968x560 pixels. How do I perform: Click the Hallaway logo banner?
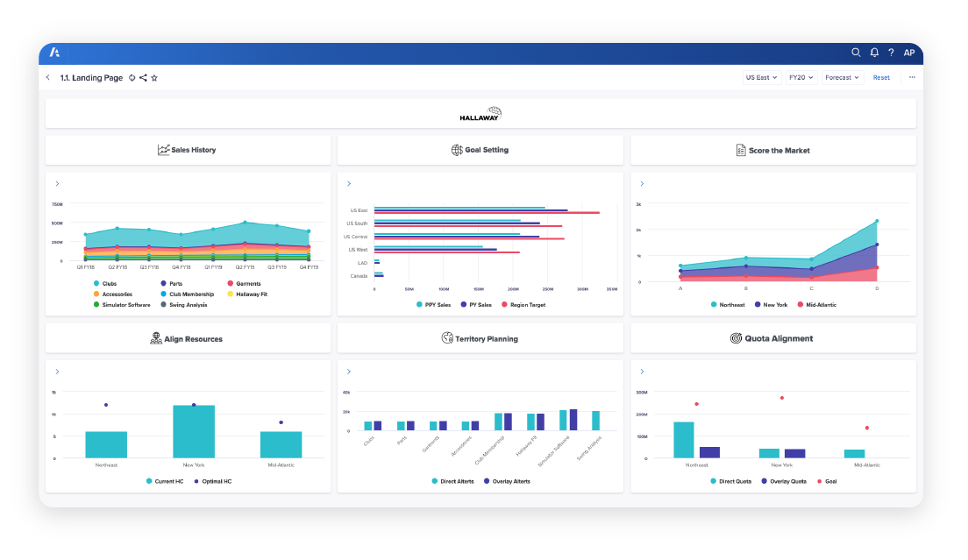click(480, 113)
